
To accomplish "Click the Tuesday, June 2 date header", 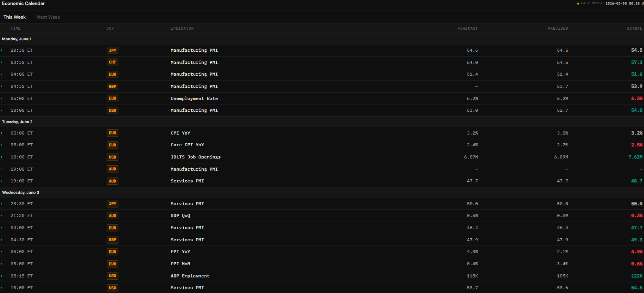I will point(17,122).
